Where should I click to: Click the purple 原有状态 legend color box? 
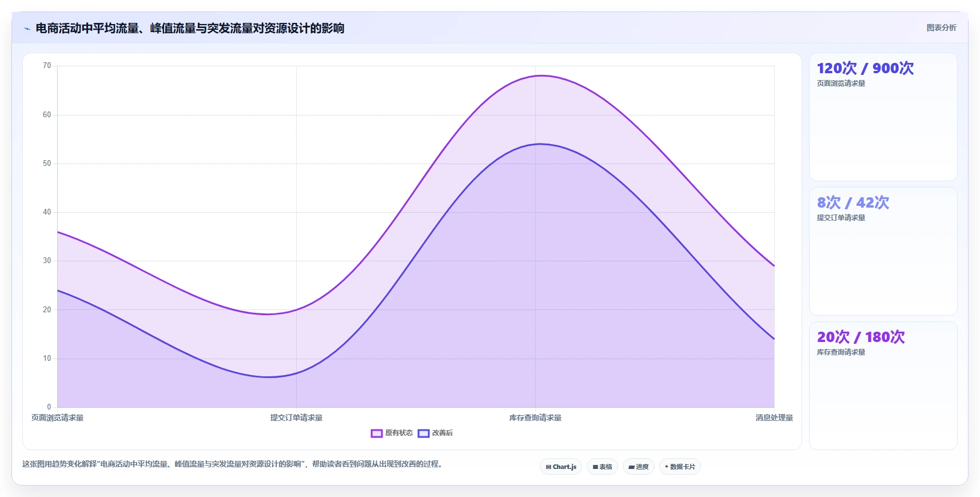[x=376, y=433]
